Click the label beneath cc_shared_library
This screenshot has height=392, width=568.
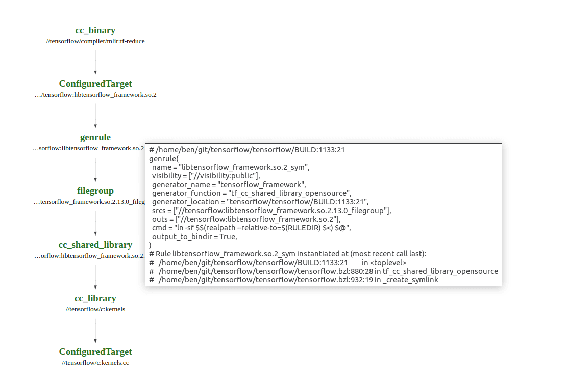[89, 256]
